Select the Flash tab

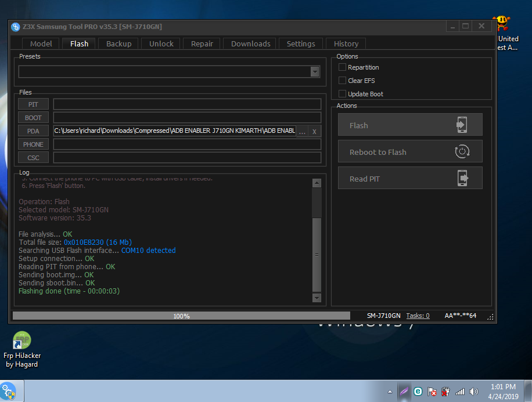click(x=79, y=44)
